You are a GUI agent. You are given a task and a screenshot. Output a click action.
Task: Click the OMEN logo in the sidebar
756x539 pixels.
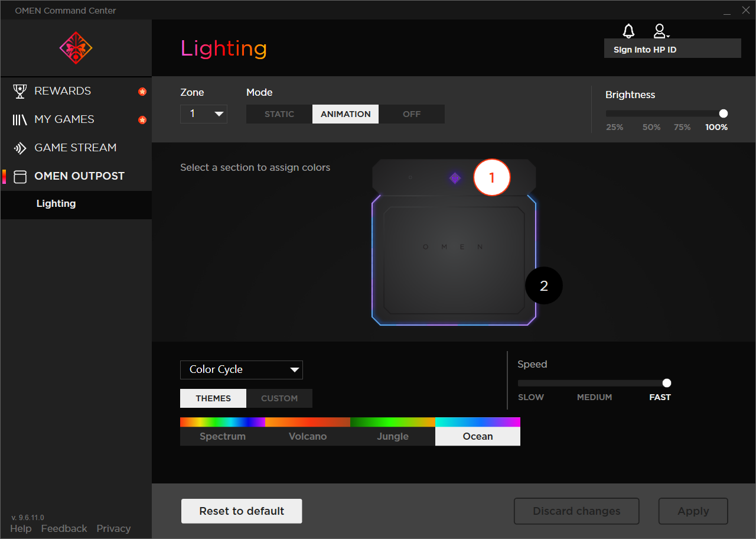pos(76,48)
